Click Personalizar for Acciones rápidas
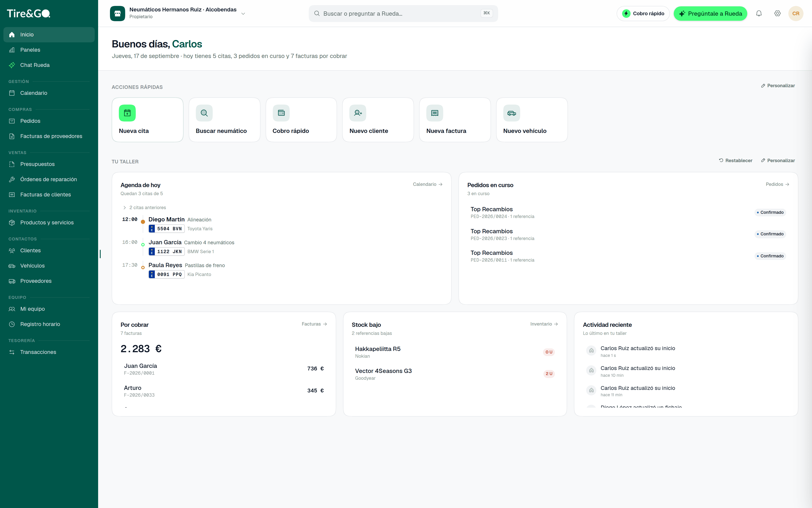 tap(778, 86)
